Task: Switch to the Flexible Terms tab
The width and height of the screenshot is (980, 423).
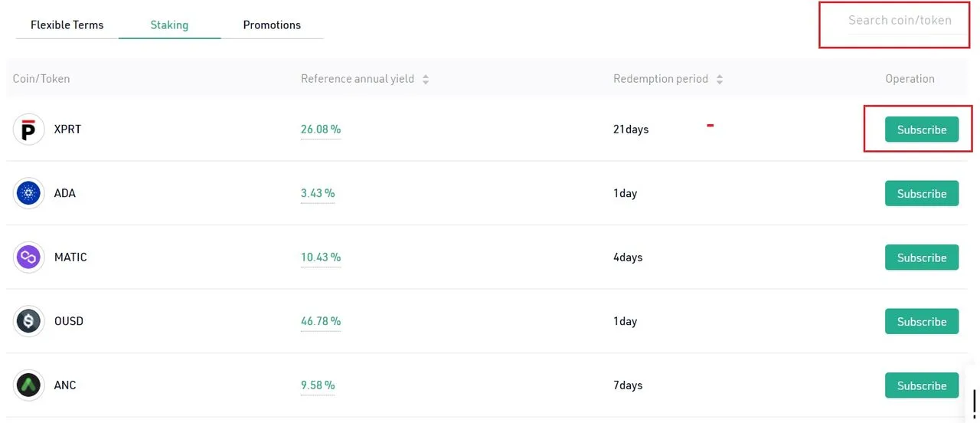Action: (67, 25)
